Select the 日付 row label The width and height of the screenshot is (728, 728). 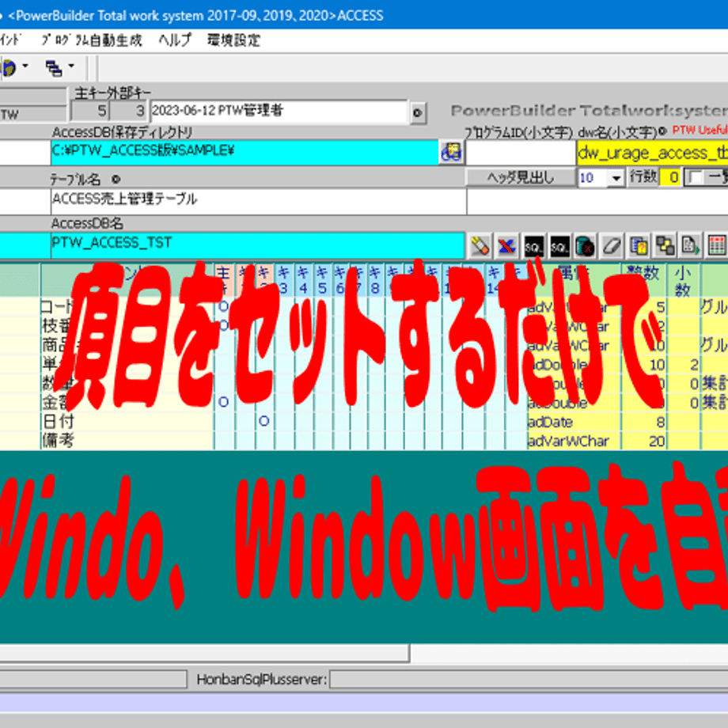pyautogui.click(x=59, y=422)
